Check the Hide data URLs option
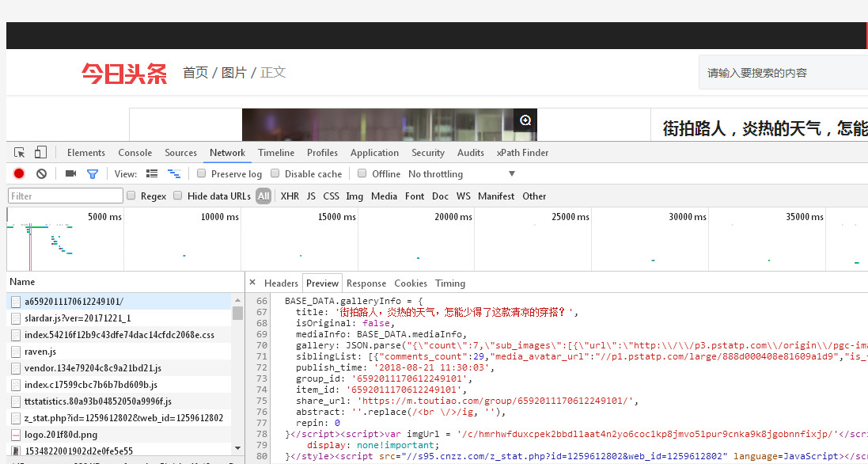Image resolution: width=868 pixels, height=464 pixels. click(x=178, y=196)
